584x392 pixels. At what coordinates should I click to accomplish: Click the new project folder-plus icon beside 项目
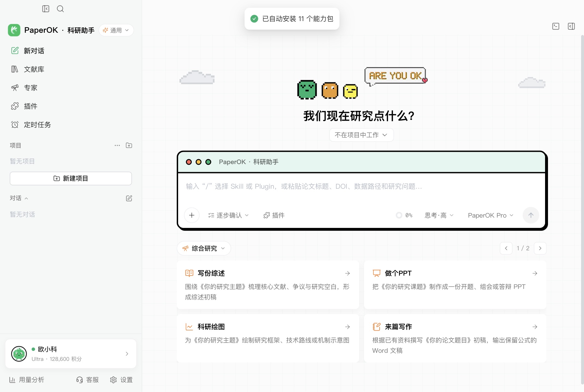[129, 145]
